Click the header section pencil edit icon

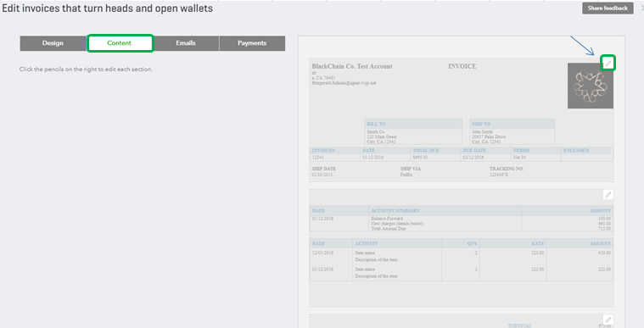pyautogui.click(x=608, y=64)
